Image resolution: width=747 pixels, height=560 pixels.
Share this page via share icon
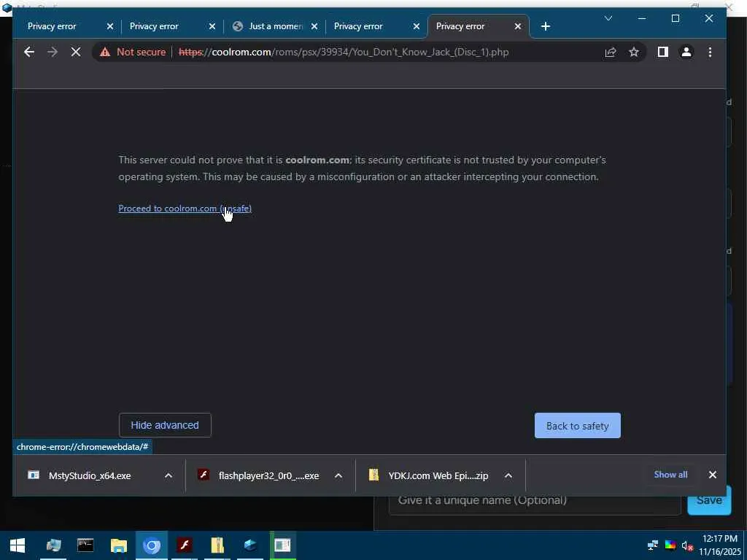(x=611, y=52)
